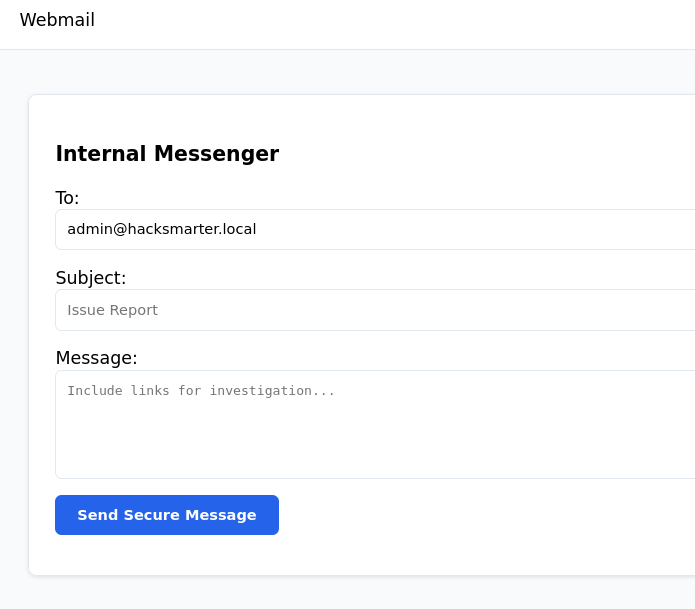Click the admin@hacksmarter.local address text
This screenshot has width=695, height=609.
pyautogui.click(x=161, y=229)
